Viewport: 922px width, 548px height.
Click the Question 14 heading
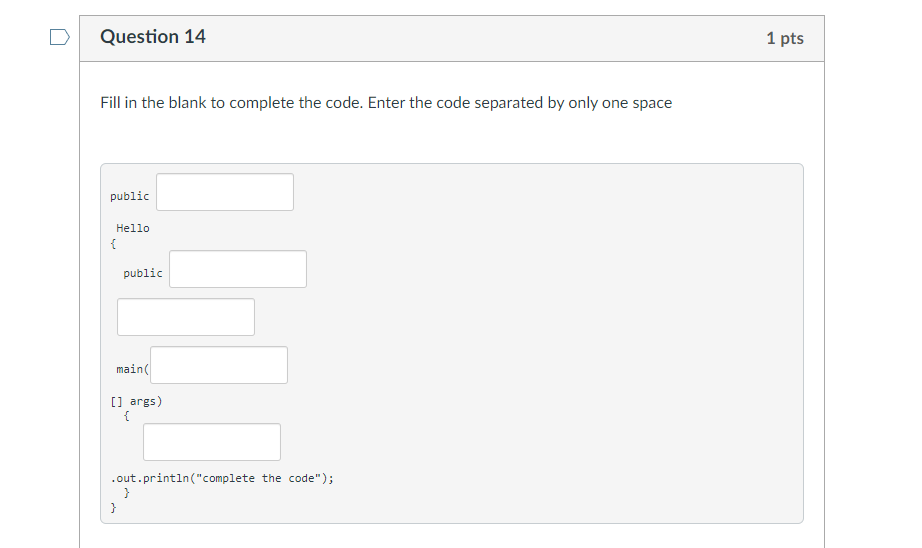pyautogui.click(x=153, y=37)
